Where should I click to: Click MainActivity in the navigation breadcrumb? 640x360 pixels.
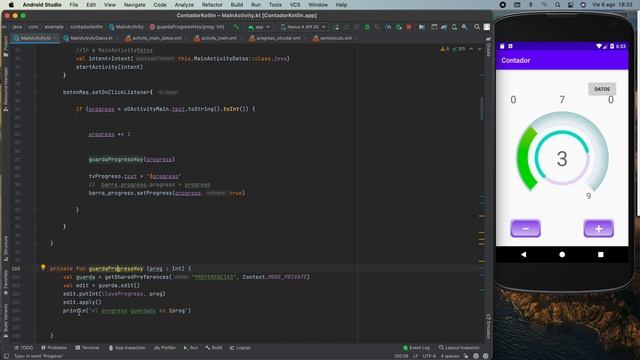[126, 27]
